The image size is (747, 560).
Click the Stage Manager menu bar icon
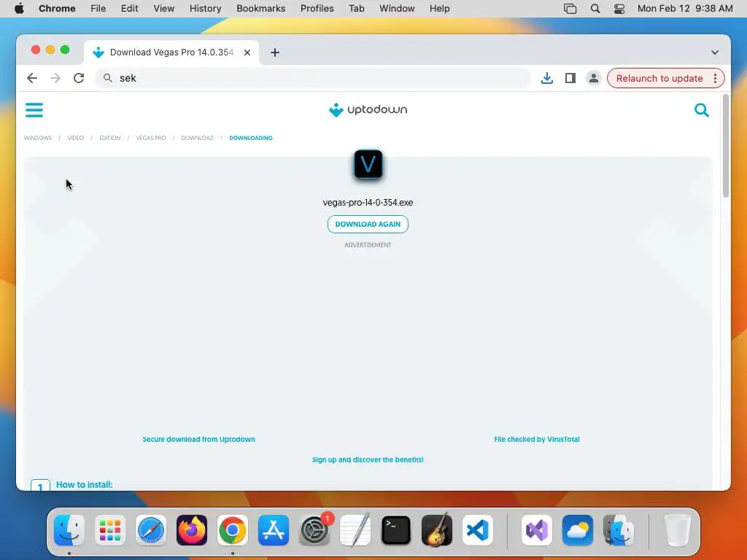[x=570, y=9]
